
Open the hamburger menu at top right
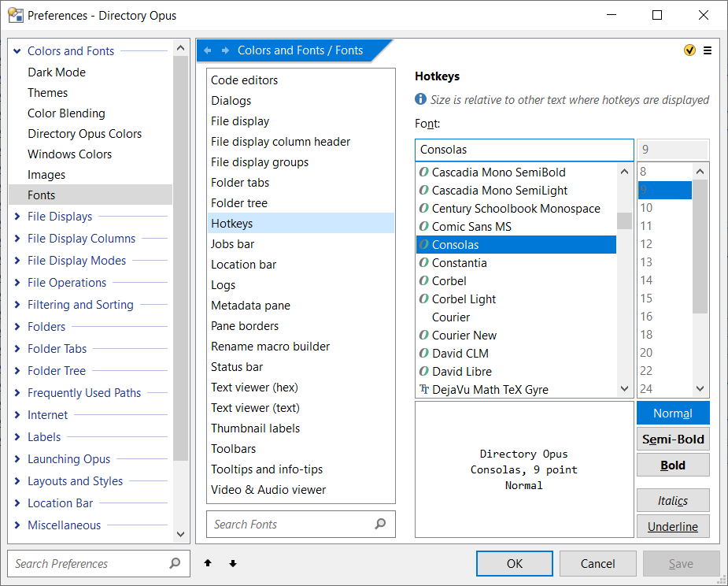coord(707,50)
